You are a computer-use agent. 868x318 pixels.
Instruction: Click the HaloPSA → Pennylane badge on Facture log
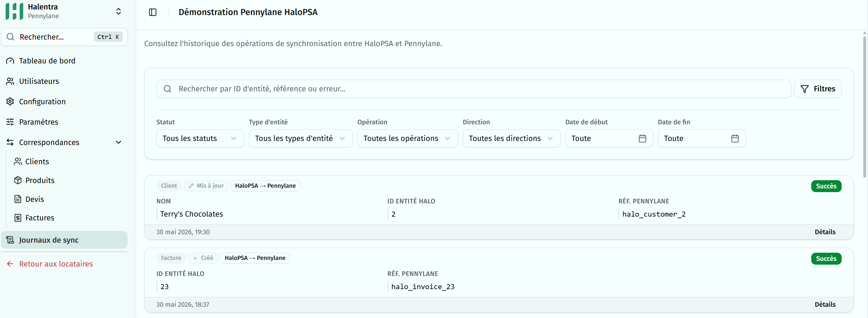[255, 258]
